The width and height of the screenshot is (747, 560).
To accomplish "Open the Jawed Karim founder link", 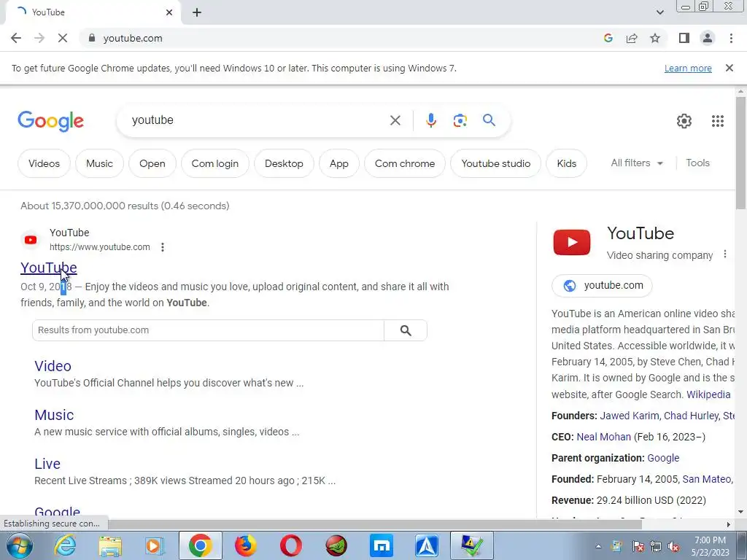I will [x=629, y=416].
